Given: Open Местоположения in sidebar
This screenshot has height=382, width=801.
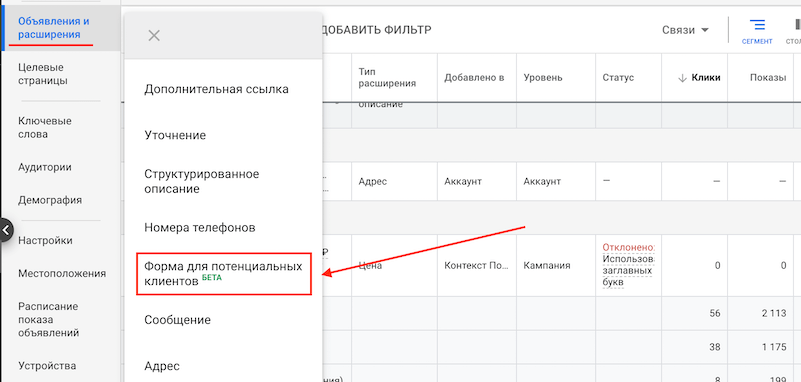Looking at the screenshot, I should coord(62,273).
